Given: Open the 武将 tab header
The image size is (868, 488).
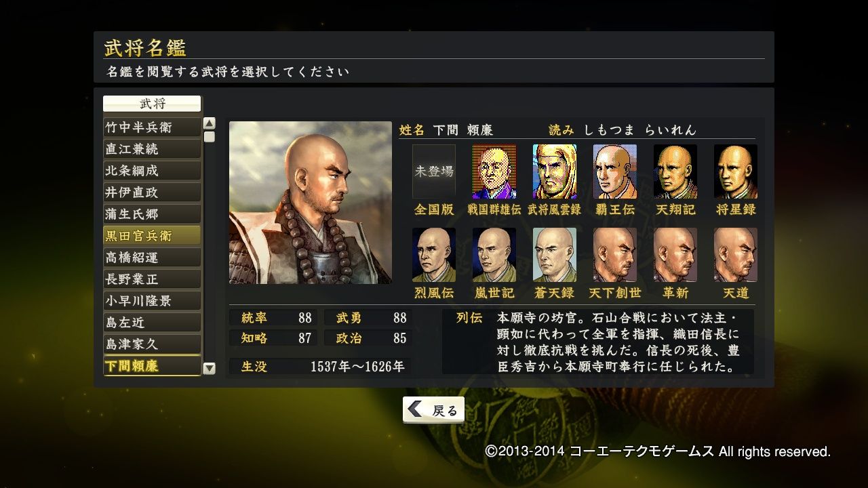Looking at the screenshot, I should pos(152,104).
